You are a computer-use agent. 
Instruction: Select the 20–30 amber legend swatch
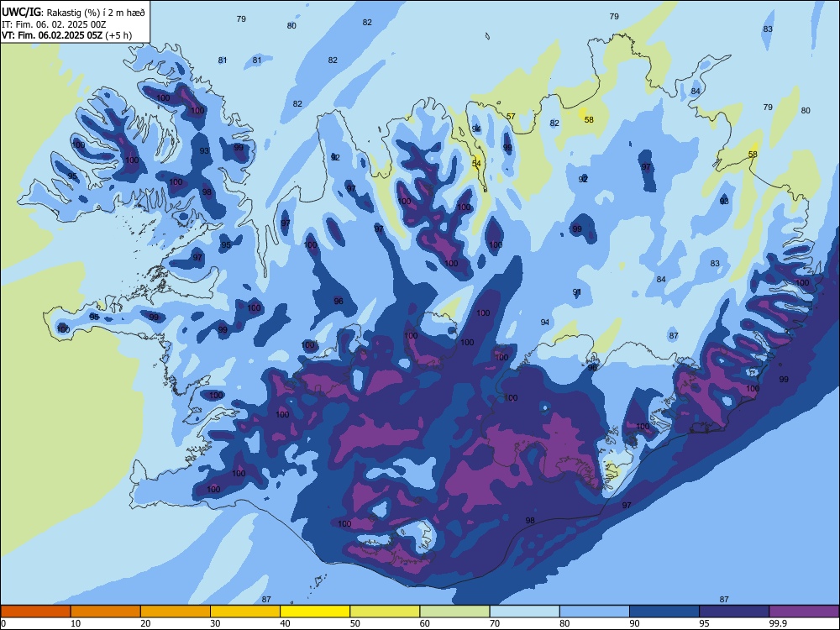176,612
